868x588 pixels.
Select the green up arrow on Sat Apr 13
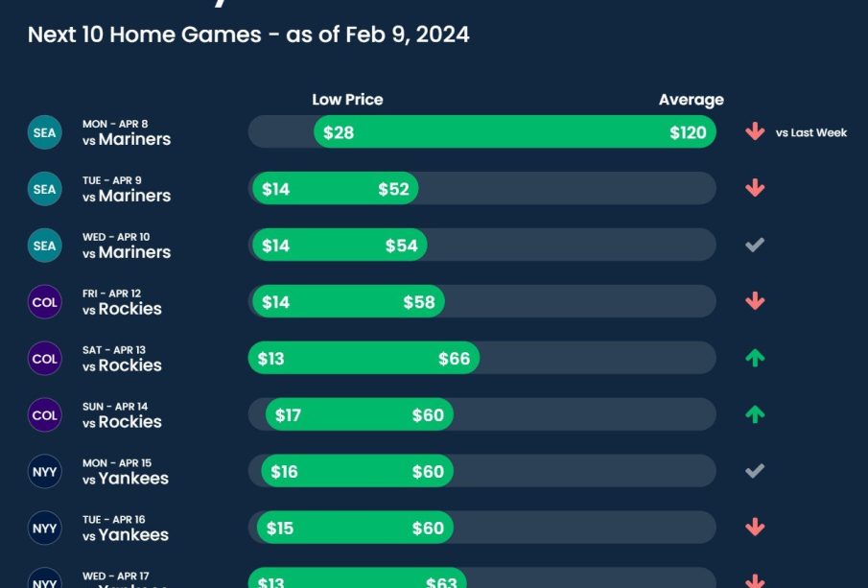(x=755, y=358)
